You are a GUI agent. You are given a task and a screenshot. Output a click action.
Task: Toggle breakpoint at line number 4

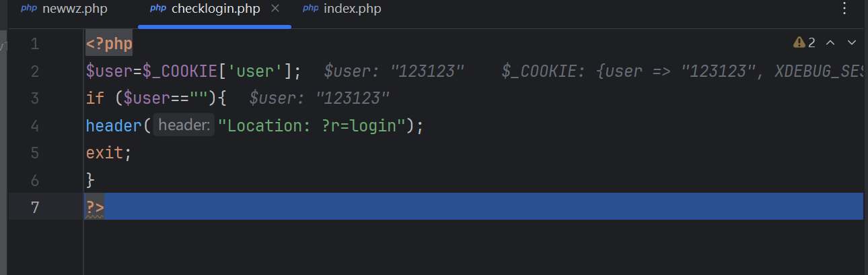click(35, 126)
